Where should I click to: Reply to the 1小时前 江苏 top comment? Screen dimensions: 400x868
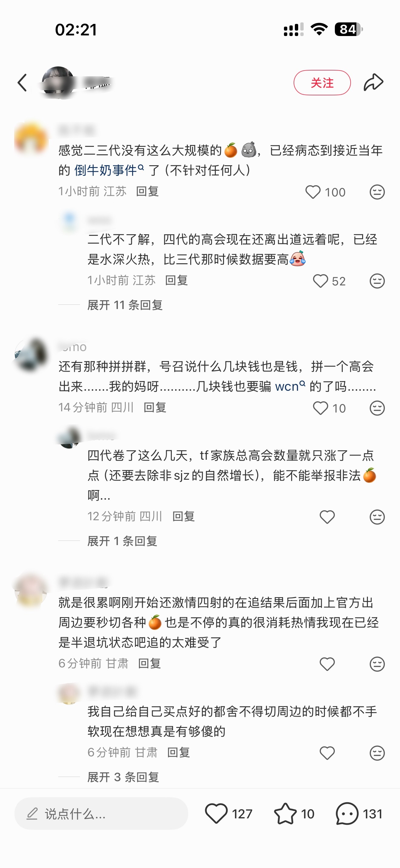coord(147,191)
